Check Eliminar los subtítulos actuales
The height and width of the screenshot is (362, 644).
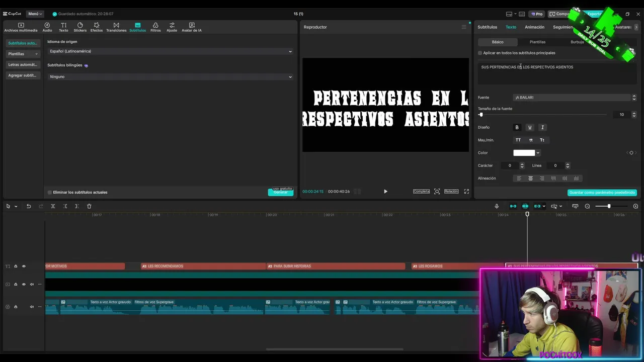pyautogui.click(x=49, y=192)
